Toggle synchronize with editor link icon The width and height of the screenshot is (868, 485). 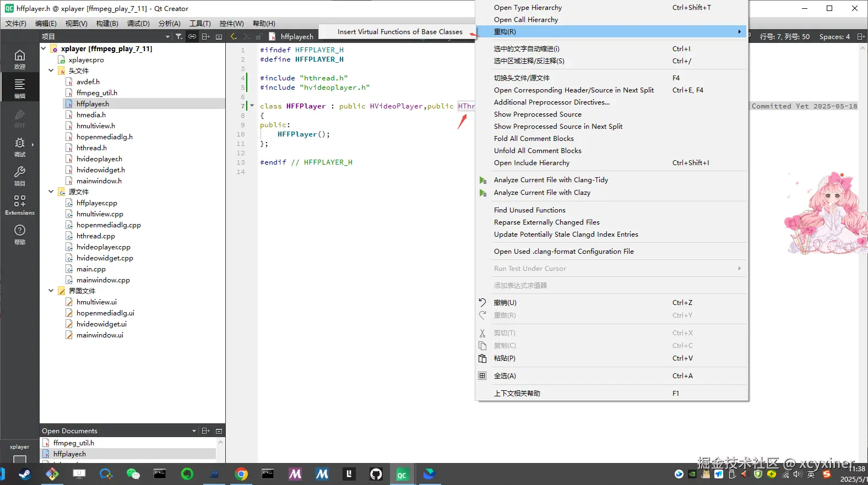(x=192, y=36)
